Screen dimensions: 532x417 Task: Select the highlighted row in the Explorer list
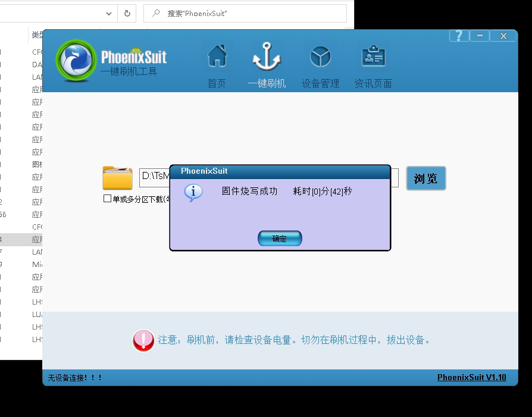(x=21, y=239)
